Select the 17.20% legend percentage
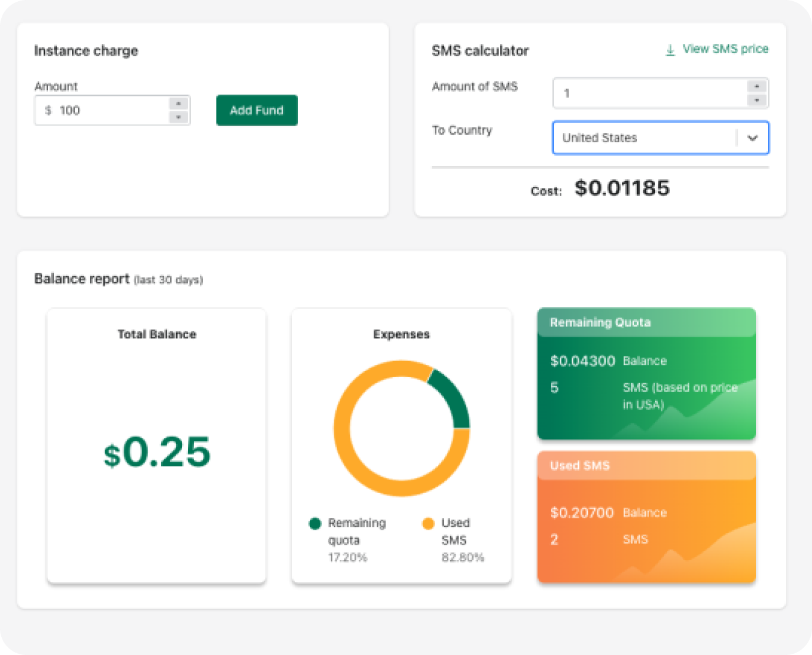The image size is (812, 655). (x=348, y=557)
